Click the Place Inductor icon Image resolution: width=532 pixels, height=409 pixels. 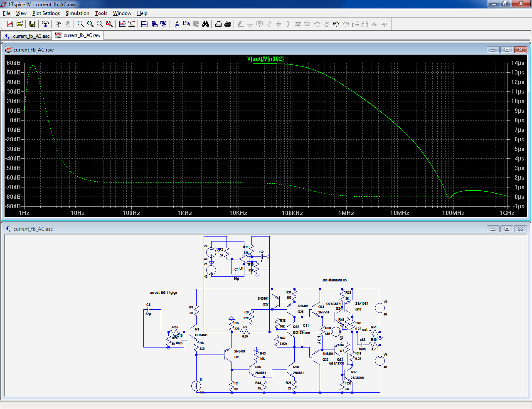click(x=288, y=24)
